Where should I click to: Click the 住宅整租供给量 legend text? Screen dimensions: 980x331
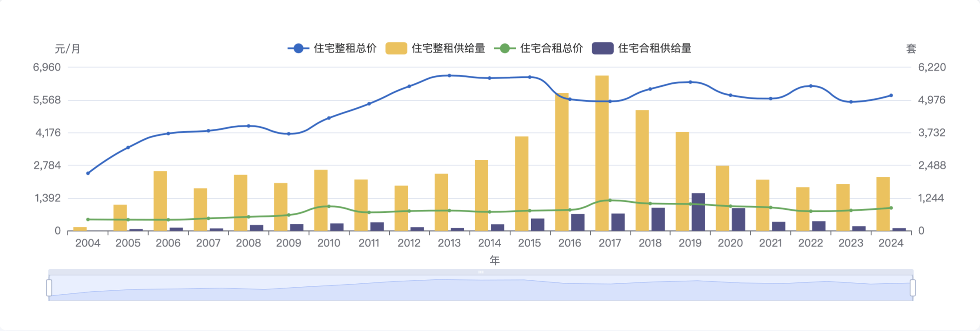click(x=448, y=48)
